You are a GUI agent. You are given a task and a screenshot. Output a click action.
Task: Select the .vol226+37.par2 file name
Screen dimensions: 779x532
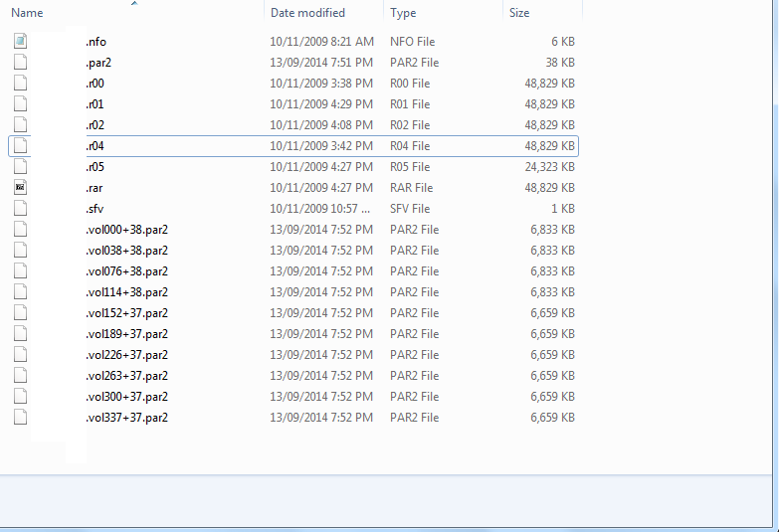pyautogui.click(x=126, y=355)
